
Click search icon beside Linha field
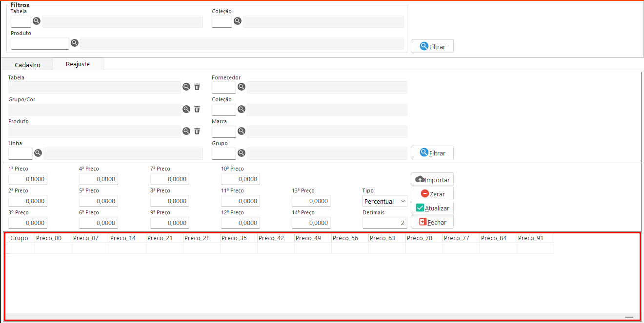38,153
